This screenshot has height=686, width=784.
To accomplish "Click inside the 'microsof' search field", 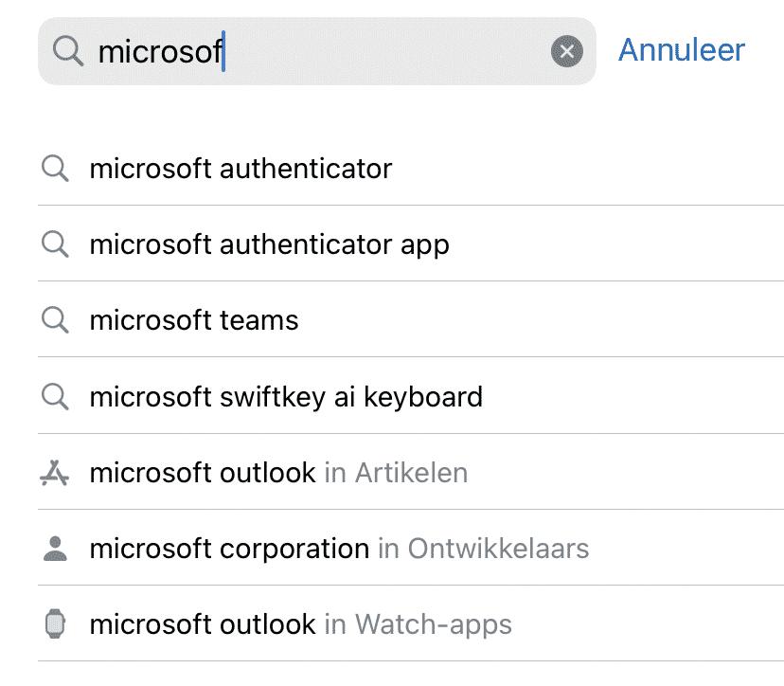I will [322, 51].
